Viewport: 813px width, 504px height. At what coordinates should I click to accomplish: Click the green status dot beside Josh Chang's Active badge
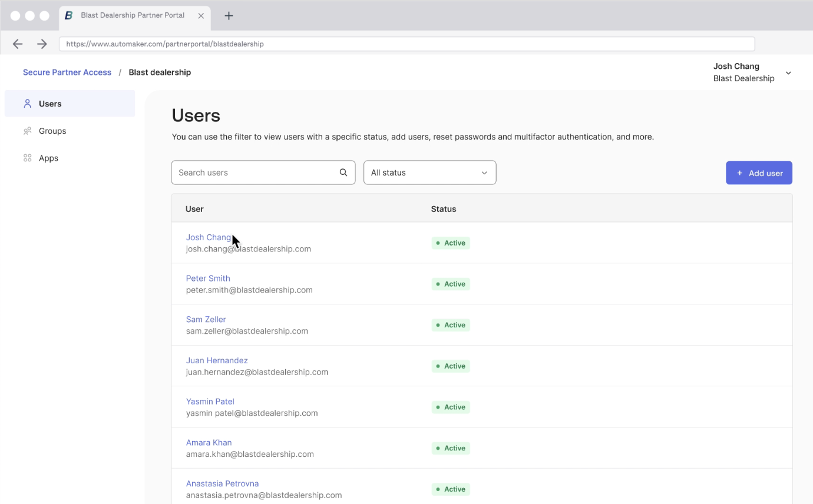437,243
